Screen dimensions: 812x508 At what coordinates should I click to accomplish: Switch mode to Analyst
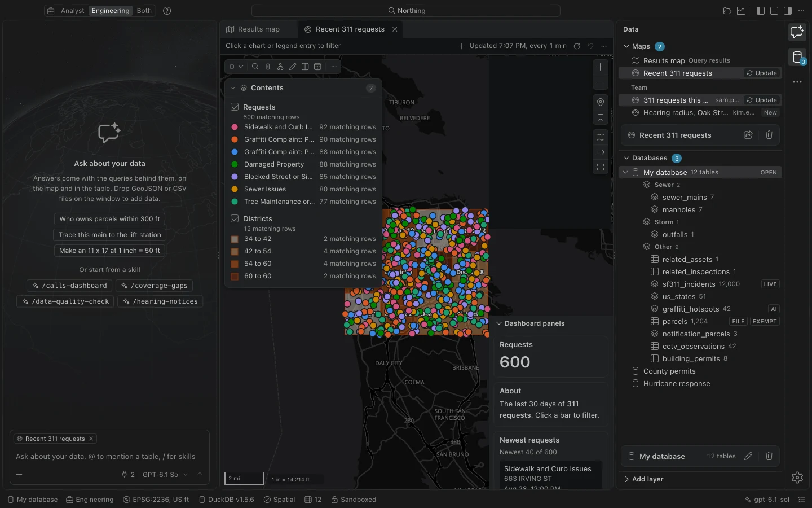73,11
